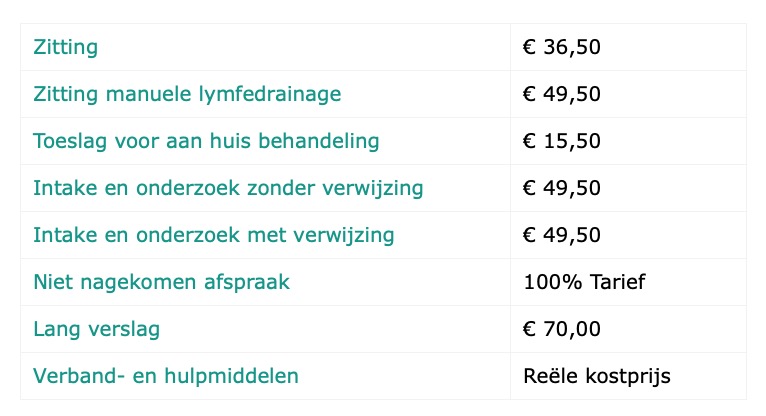Select the Lang verslag entry
766x416 pixels.
[97, 329]
